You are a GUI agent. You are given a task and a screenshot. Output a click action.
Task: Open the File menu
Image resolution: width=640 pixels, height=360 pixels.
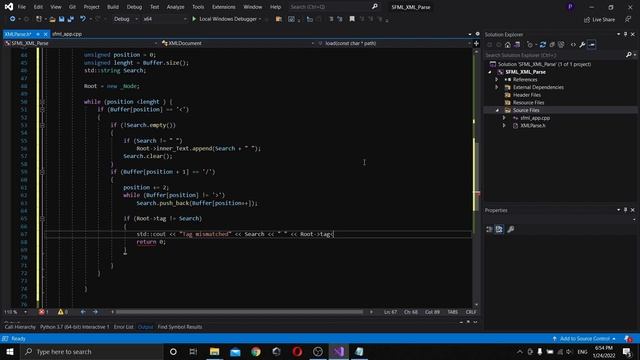point(22,7)
